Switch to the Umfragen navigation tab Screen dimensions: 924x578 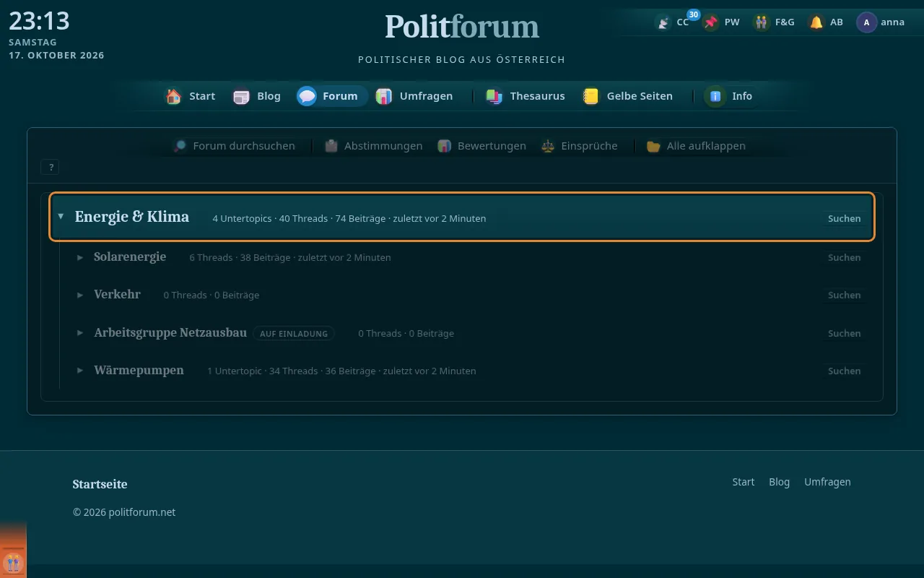[414, 96]
